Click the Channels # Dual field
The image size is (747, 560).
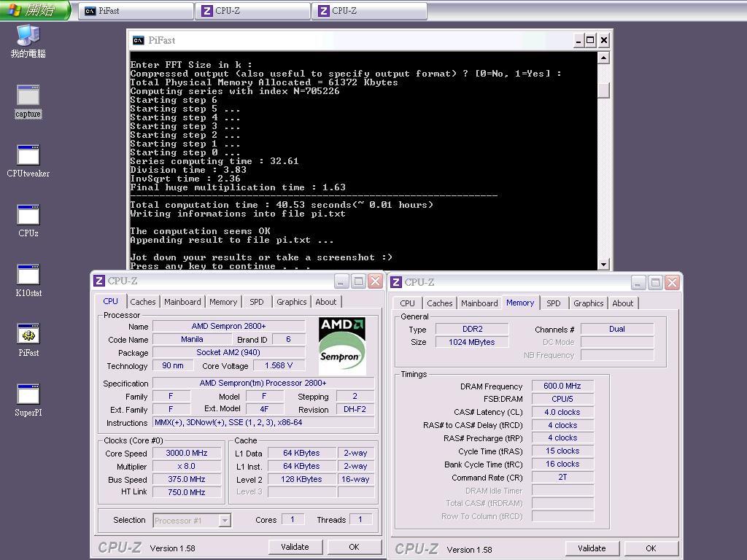pos(617,329)
